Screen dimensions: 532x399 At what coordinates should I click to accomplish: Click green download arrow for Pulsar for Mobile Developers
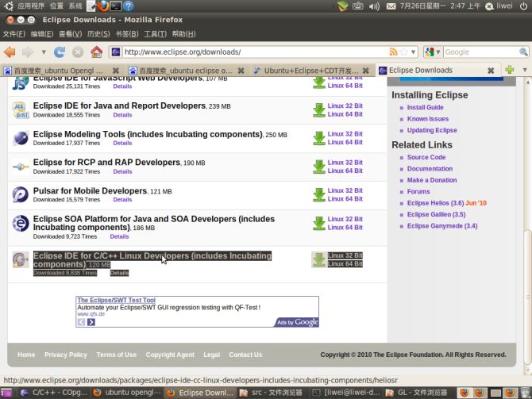(x=318, y=195)
